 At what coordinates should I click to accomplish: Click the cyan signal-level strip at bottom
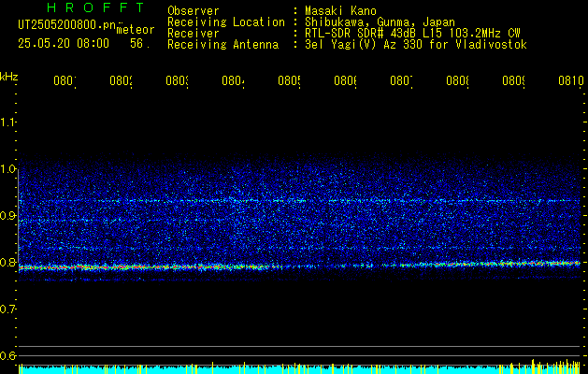click(299, 369)
